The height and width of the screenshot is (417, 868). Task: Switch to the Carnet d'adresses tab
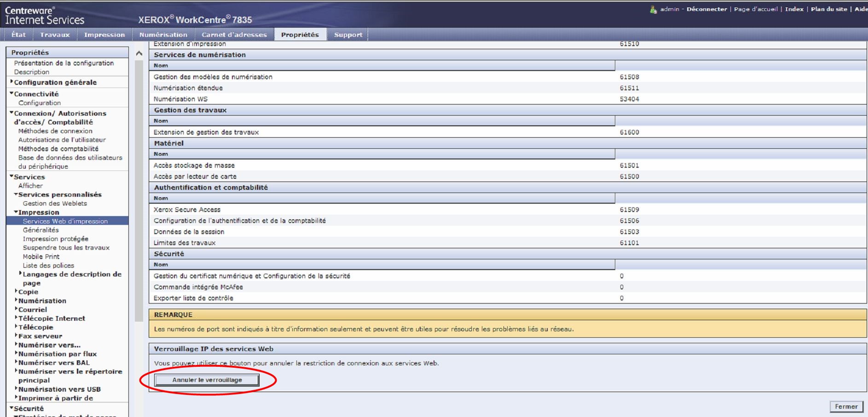234,35
